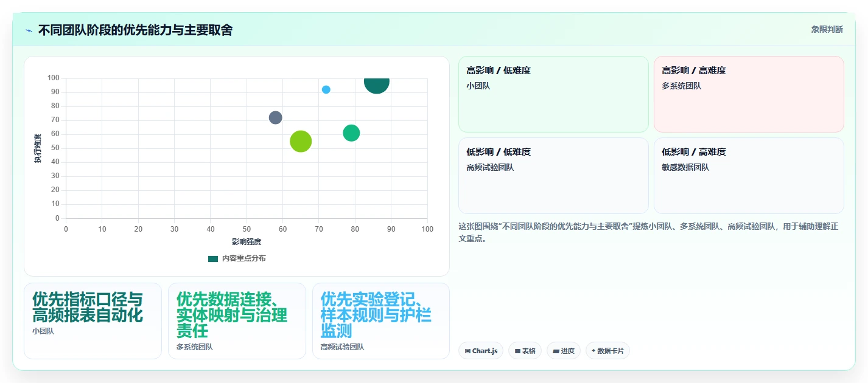Toggle the 内容重点分布 legend item
868x383 pixels.
pyautogui.click(x=237, y=258)
